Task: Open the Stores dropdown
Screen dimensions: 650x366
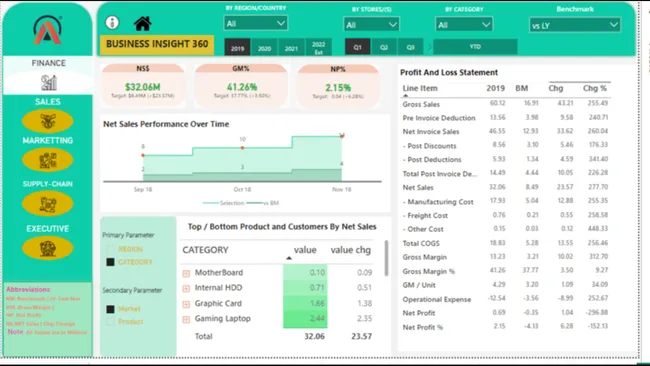Action: click(371, 24)
